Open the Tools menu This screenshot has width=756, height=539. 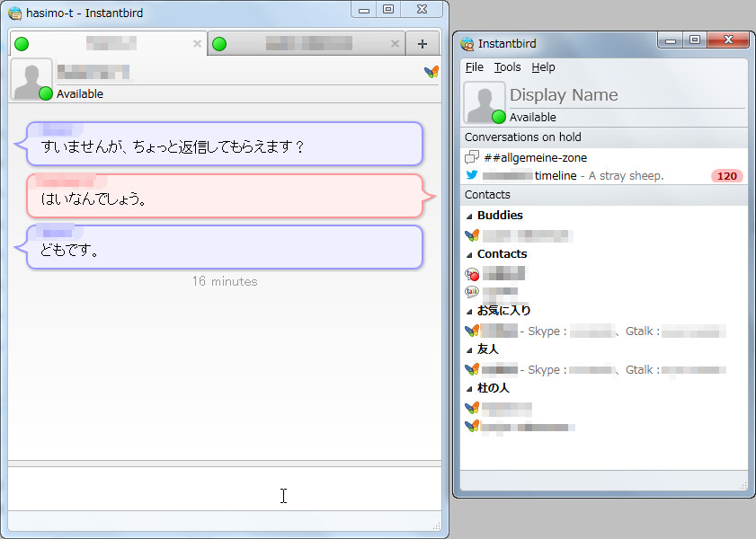[x=508, y=66]
